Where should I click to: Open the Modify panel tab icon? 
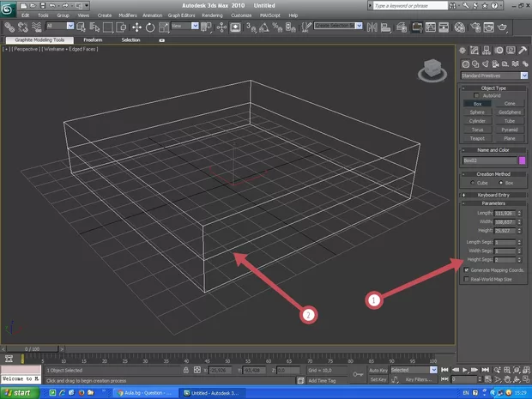point(476,51)
